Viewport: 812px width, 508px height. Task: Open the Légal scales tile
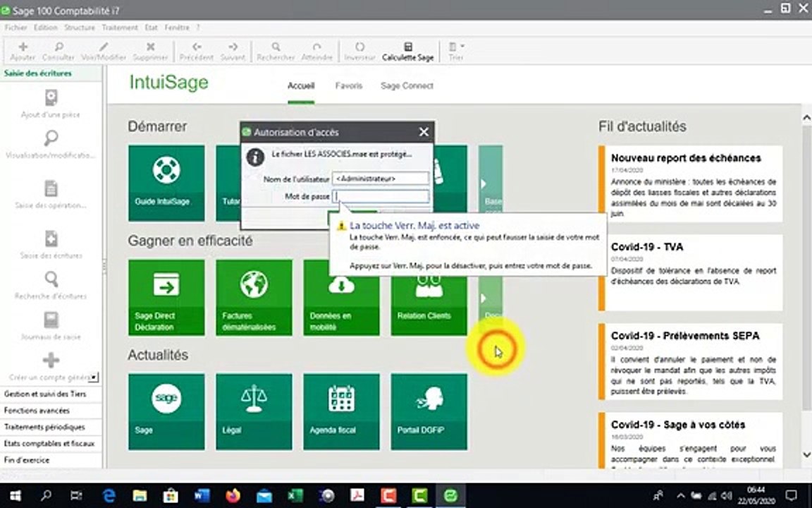pyautogui.click(x=254, y=411)
